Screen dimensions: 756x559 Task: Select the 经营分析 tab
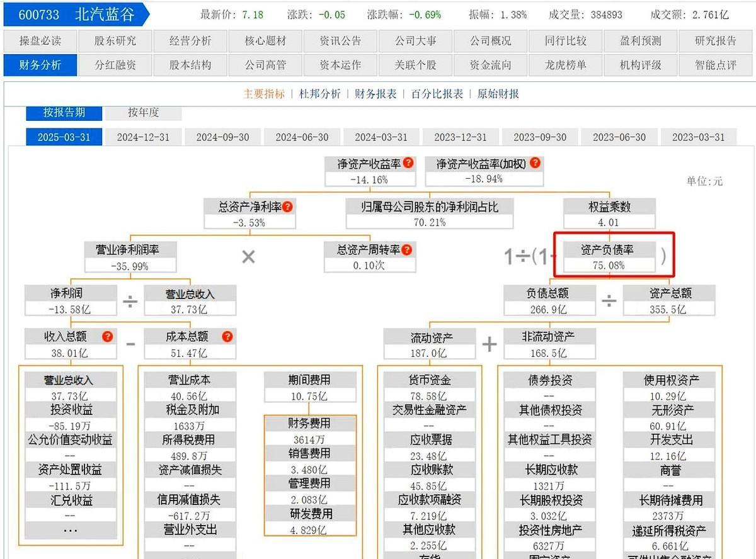pyautogui.click(x=190, y=41)
